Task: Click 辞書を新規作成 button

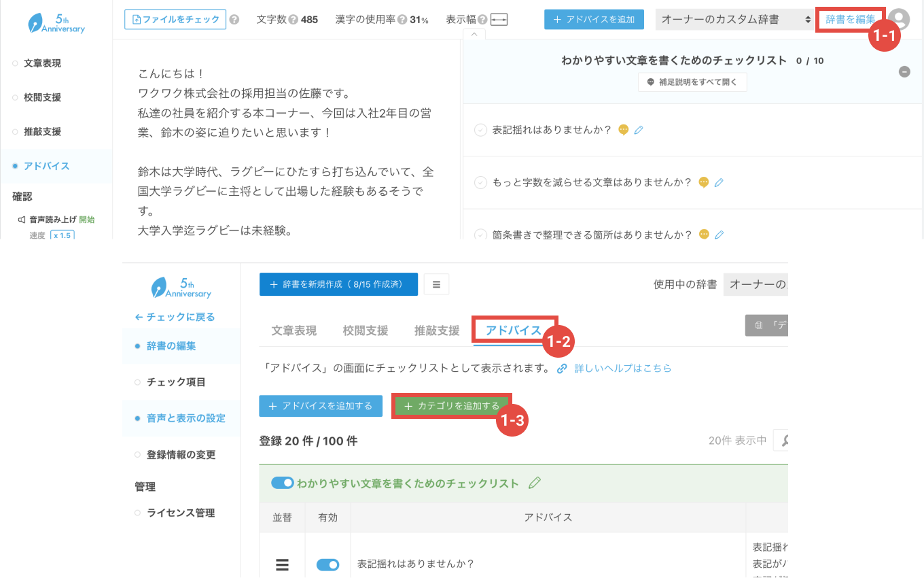Action: pyautogui.click(x=338, y=284)
